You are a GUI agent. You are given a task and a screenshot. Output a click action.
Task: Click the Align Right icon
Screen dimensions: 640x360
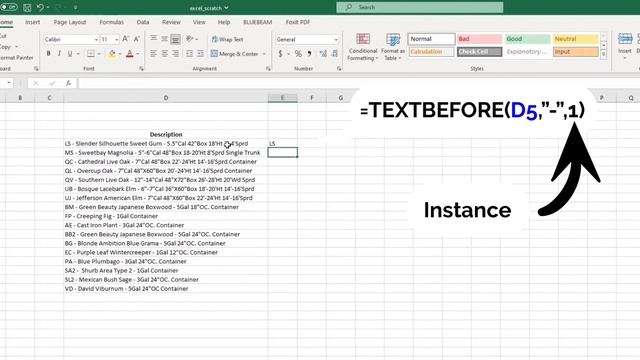pos(176,53)
